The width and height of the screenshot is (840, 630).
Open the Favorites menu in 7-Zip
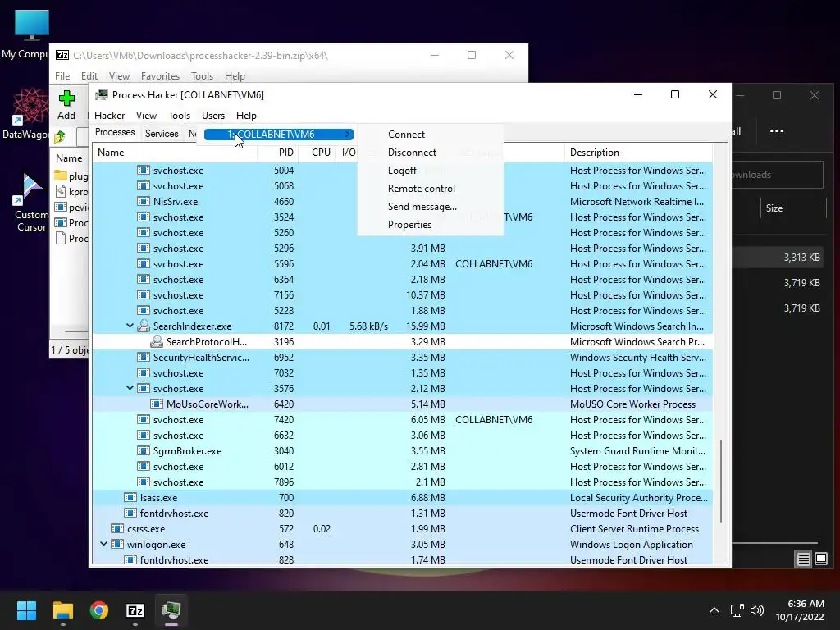tap(160, 76)
